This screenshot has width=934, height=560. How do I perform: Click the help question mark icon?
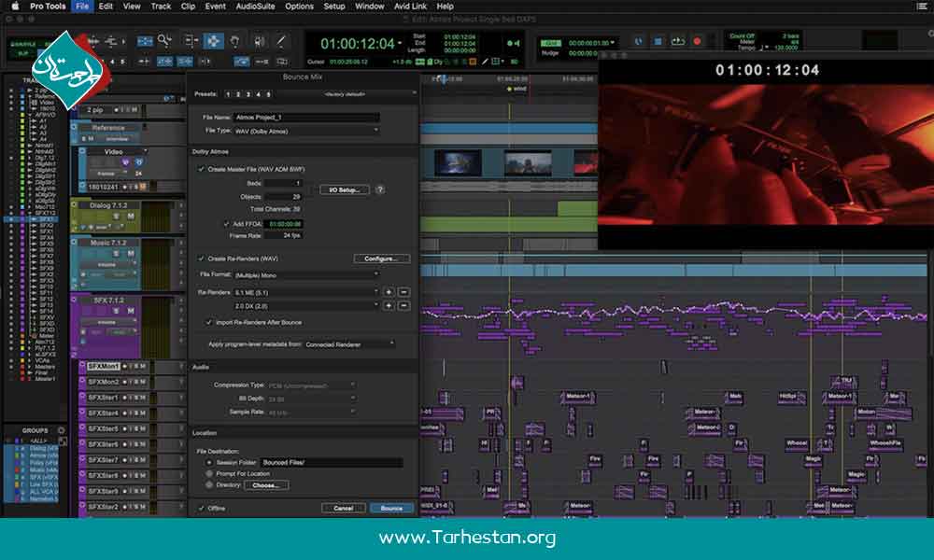click(380, 189)
